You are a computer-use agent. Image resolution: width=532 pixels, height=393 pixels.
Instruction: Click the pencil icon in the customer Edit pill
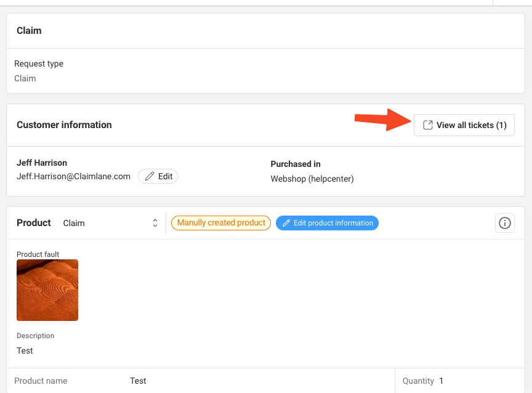pyautogui.click(x=150, y=176)
